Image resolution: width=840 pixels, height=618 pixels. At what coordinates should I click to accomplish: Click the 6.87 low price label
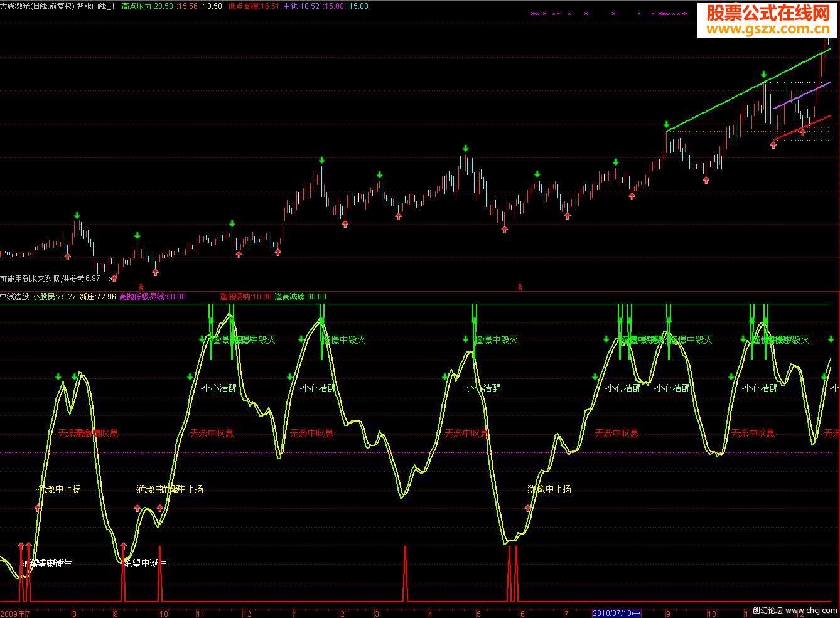tap(93, 278)
